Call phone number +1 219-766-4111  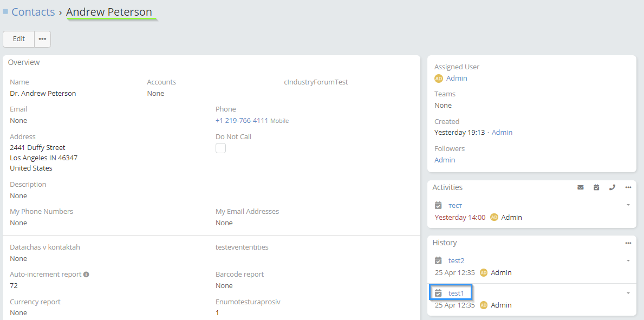pos(242,121)
